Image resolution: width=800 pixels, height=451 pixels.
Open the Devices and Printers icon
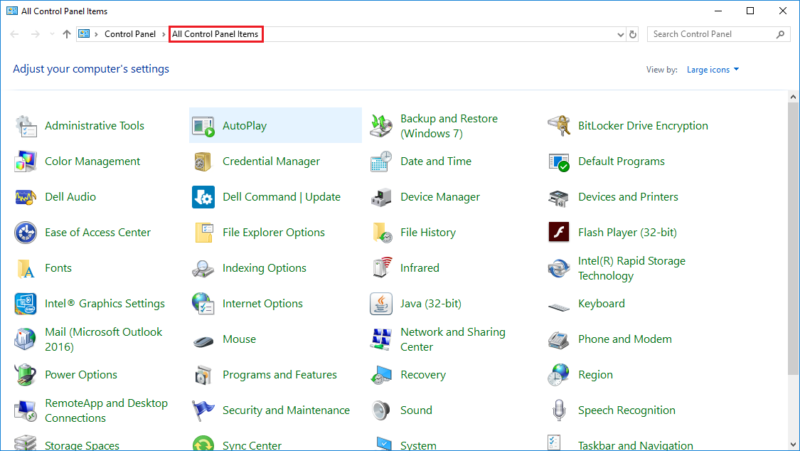[x=559, y=197]
